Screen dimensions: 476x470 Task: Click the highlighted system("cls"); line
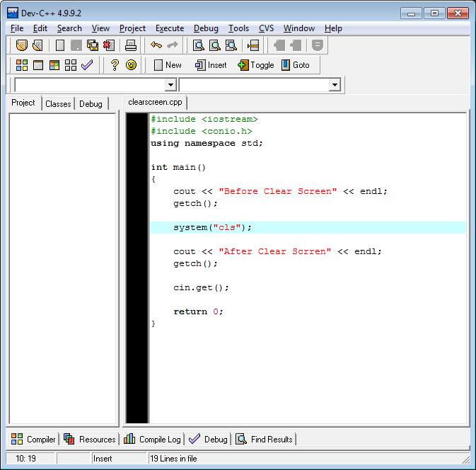coord(308,227)
